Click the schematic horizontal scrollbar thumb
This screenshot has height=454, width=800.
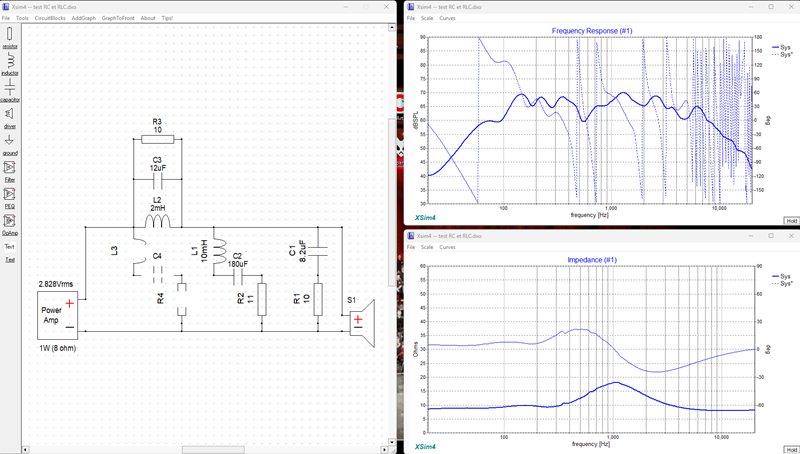(213, 450)
